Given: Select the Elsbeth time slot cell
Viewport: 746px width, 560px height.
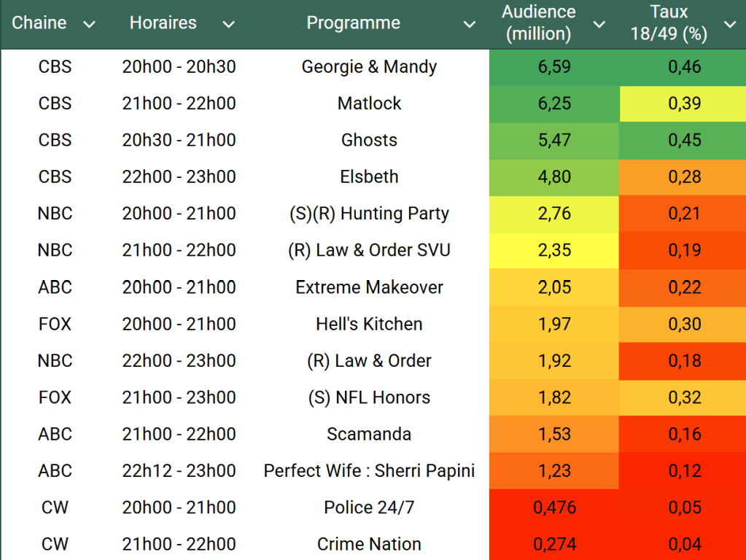Looking at the screenshot, I should [x=179, y=177].
